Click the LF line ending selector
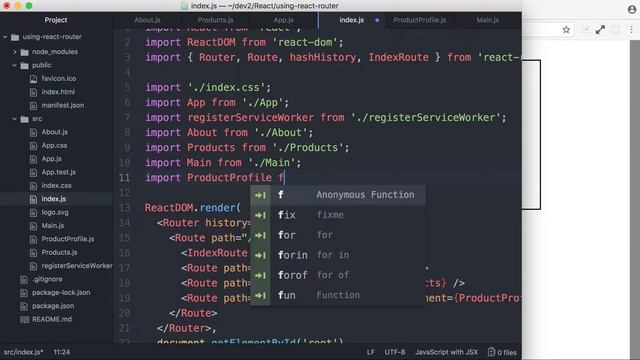The width and height of the screenshot is (640, 360). tap(371, 352)
